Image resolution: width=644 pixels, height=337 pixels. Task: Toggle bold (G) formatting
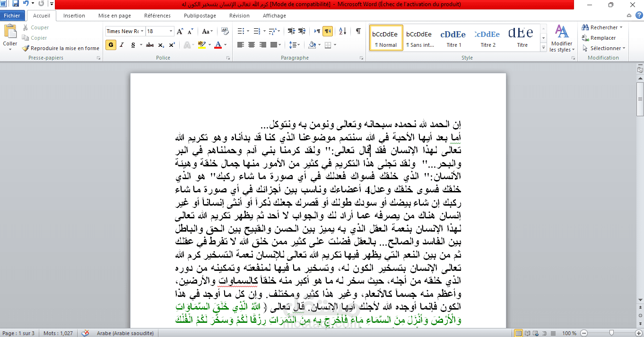pyautogui.click(x=111, y=45)
